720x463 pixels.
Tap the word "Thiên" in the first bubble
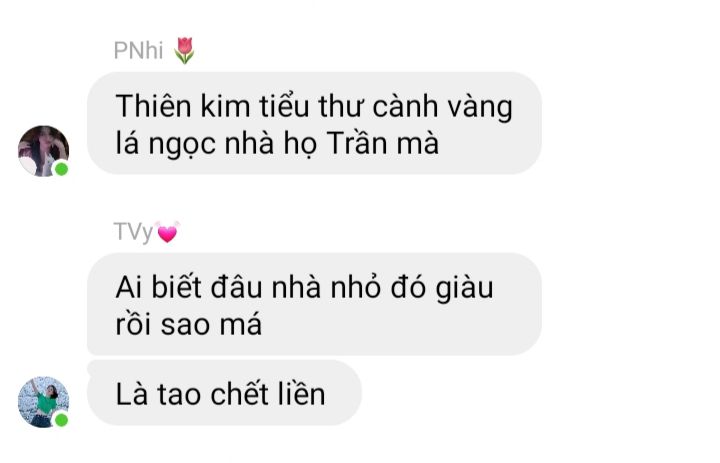point(153,106)
